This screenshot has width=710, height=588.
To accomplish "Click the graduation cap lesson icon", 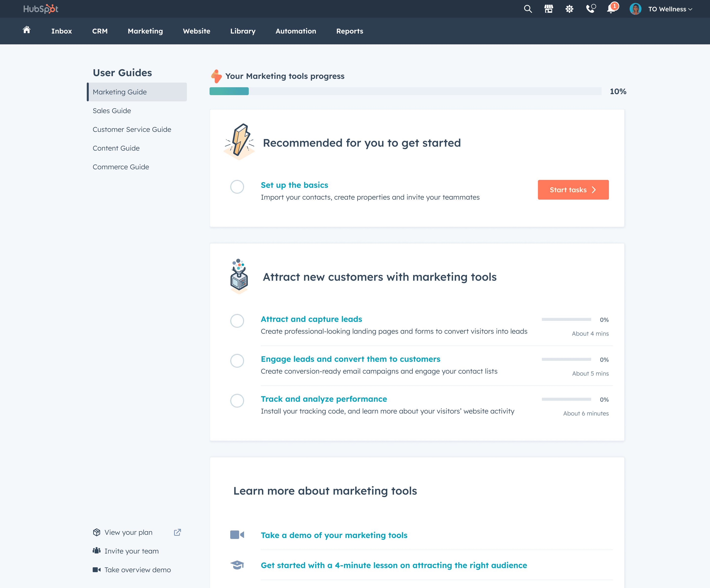I will pos(237,565).
